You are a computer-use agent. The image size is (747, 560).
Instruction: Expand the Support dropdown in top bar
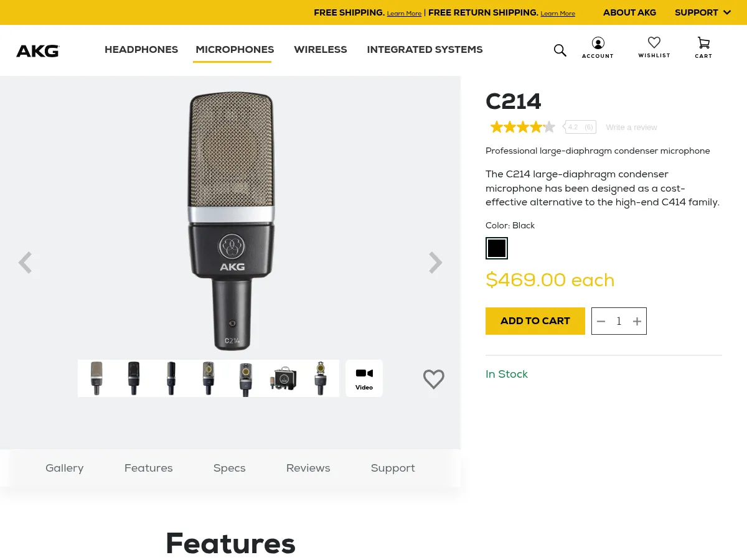click(703, 12)
